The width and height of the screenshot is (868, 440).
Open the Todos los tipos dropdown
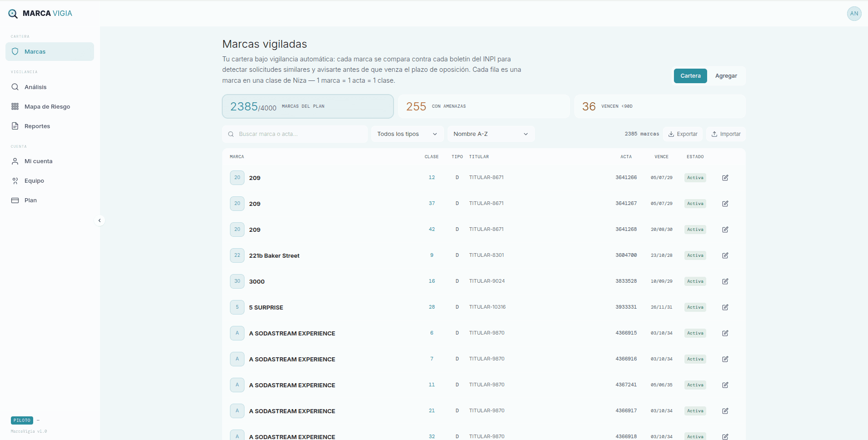coord(407,134)
